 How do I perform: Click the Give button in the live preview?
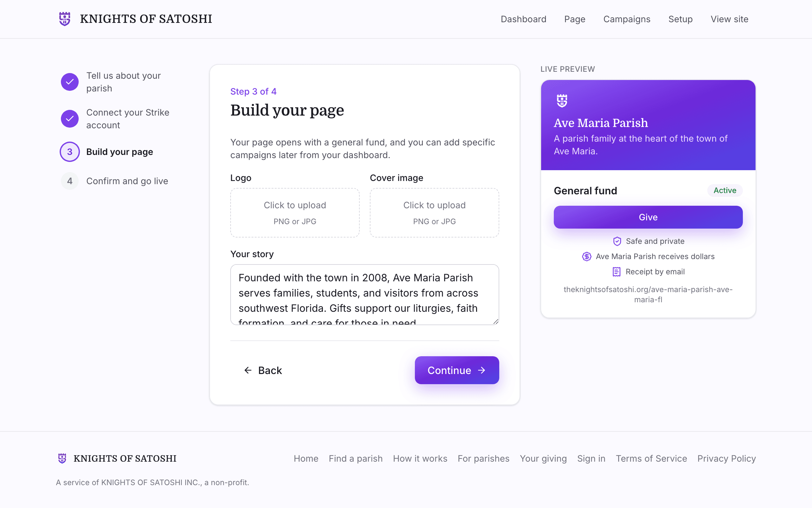[x=648, y=217]
